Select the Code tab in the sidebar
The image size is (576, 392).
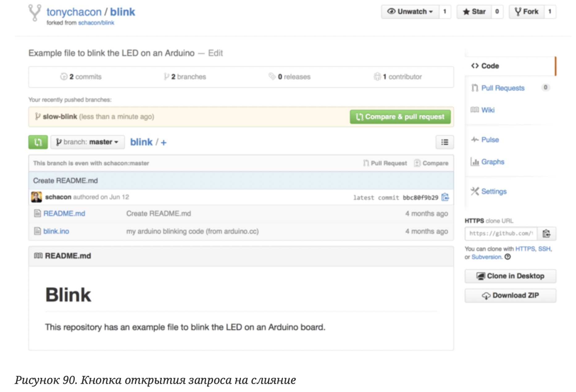510,66
